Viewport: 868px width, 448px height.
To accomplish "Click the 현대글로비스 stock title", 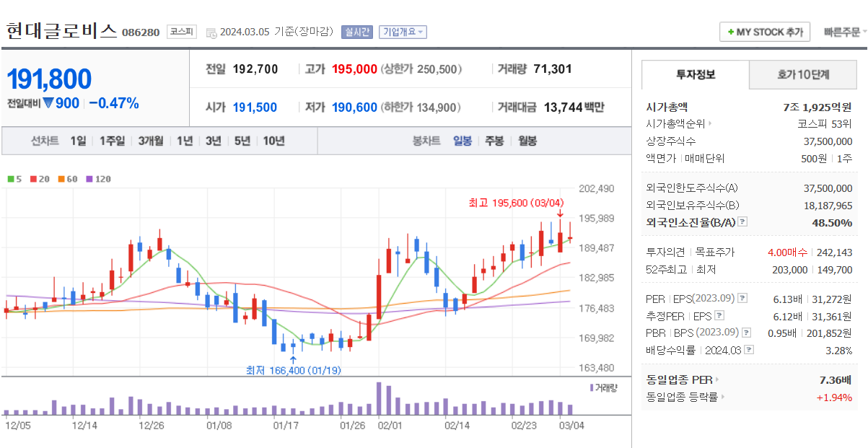I will coord(61,31).
